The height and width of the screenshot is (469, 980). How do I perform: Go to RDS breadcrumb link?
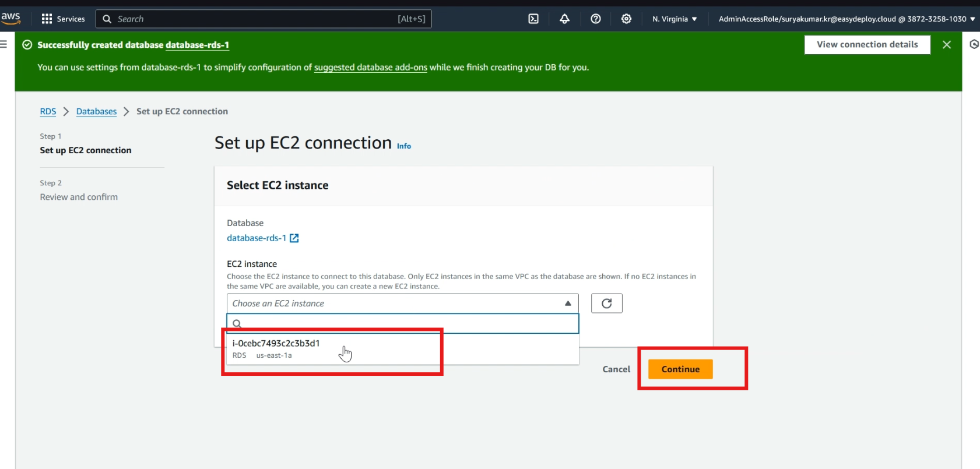(x=48, y=111)
